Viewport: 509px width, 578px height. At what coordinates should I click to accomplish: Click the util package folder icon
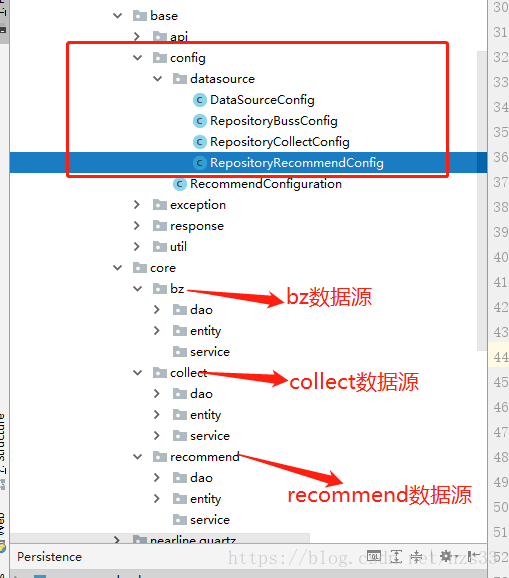pyautogui.click(x=160, y=247)
